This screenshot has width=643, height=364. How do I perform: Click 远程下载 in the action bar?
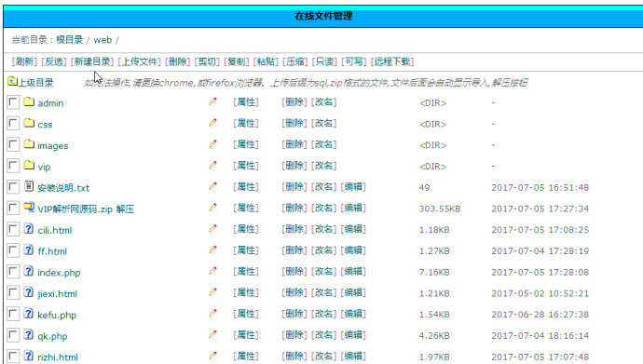392,61
